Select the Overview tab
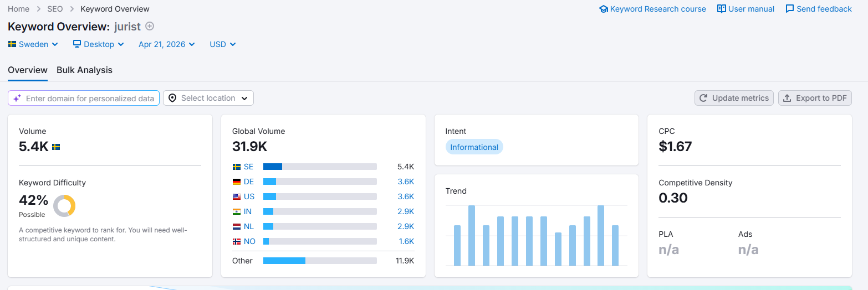Screen dimensions: 868x290 (28, 70)
